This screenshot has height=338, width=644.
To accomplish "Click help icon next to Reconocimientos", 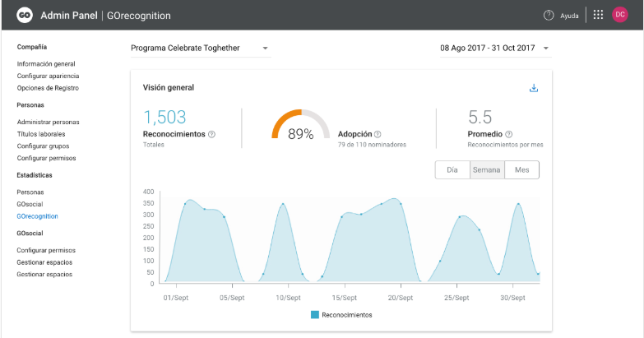I will [212, 134].
